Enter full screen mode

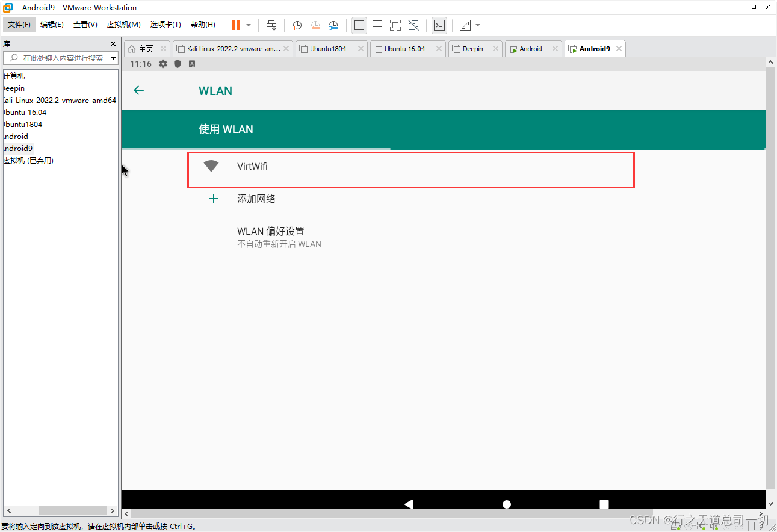tap(395, 25)
